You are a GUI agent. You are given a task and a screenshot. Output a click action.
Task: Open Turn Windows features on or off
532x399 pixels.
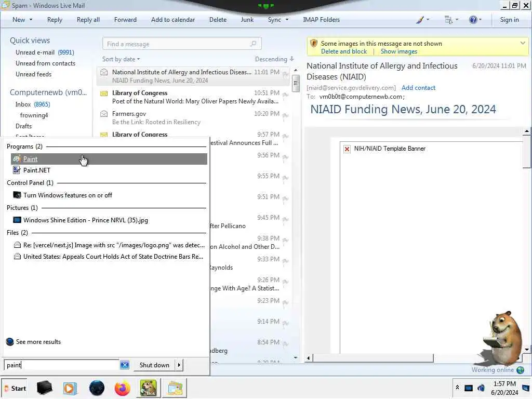click(x=68, y=195)
